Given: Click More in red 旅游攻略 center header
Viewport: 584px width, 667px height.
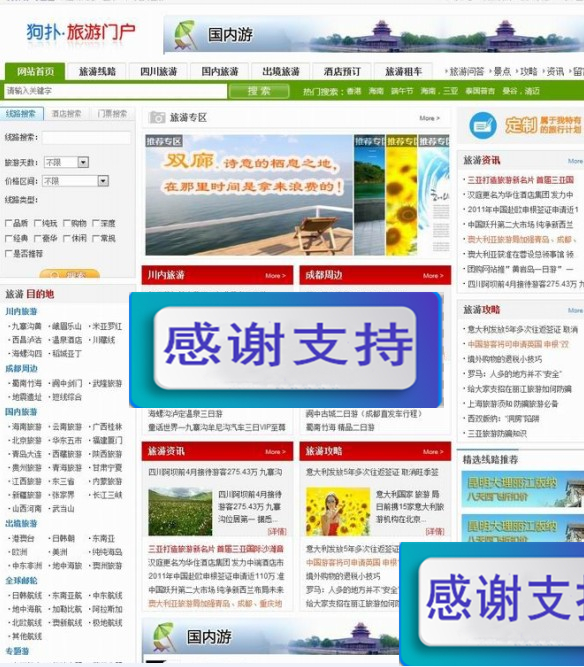Looking at the screenshot, I should click(x=433, y=452).
